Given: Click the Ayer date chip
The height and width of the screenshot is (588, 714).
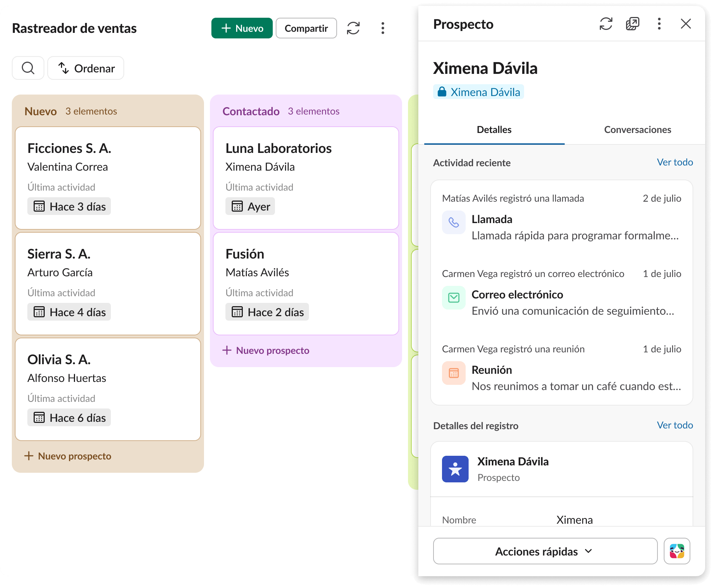Looking at the screenshot, I should pyautogui.click(x=250, y=206).
